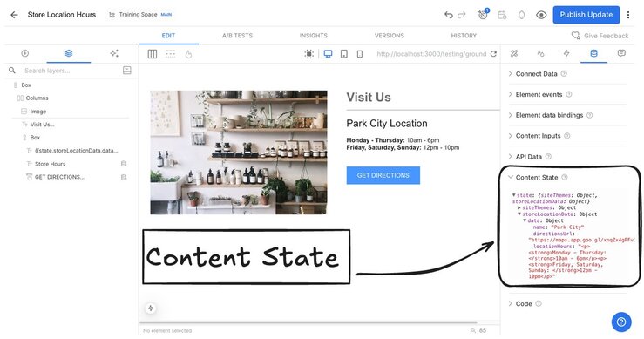
Task: Open the typography options tab
Action: tap(540, 53)
